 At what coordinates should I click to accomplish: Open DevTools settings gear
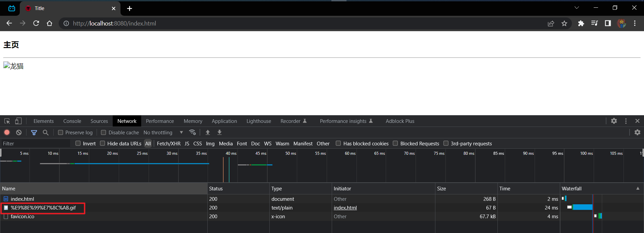(x=614, y=121)
